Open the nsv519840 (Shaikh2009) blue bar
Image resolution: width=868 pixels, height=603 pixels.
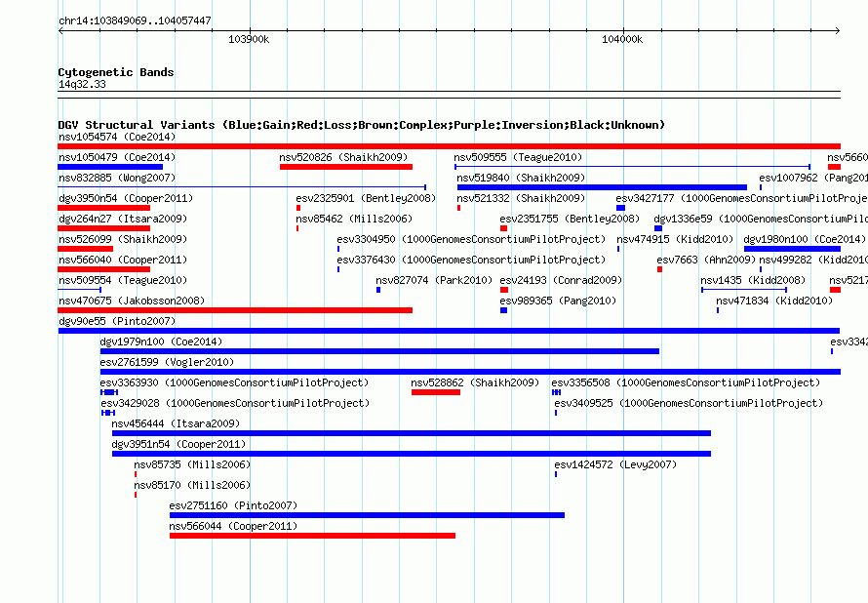602,187
